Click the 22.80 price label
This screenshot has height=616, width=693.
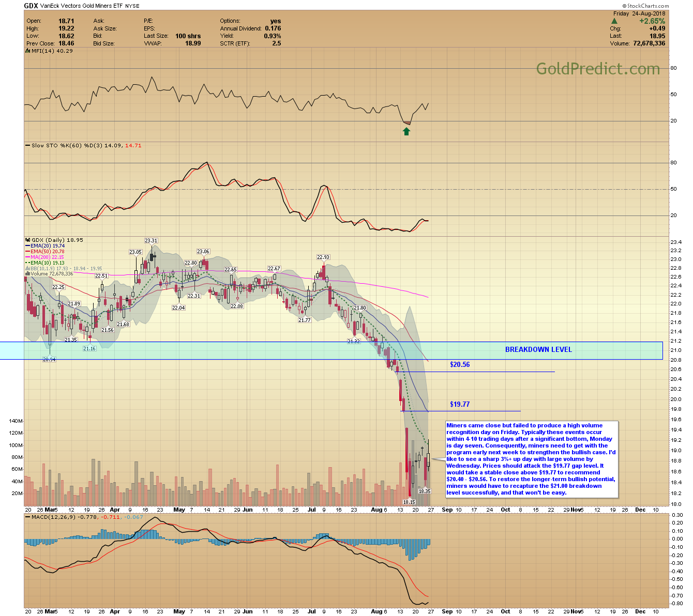[191, 263]
